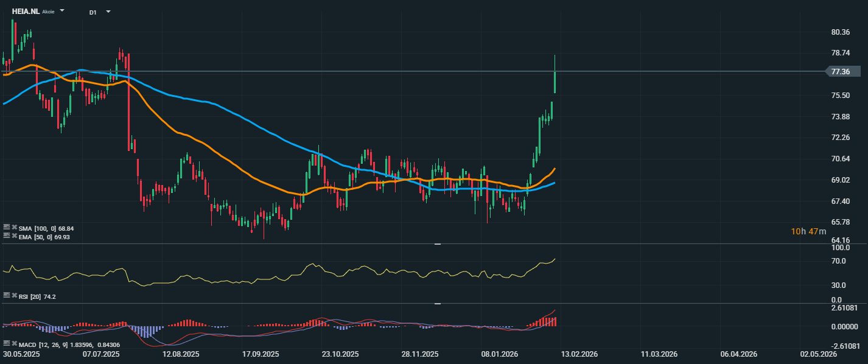Click the 13.02.2026 date on time axis
The width and height of the screenshot is (868, 364).
pyautogui.click(x=579, y=354)
